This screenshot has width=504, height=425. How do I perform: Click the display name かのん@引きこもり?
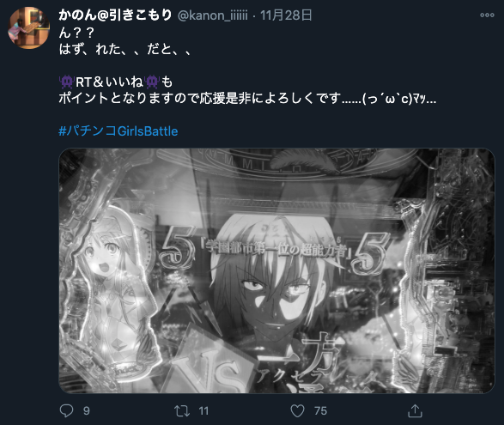pyautogui.click(x=115, y=15)
